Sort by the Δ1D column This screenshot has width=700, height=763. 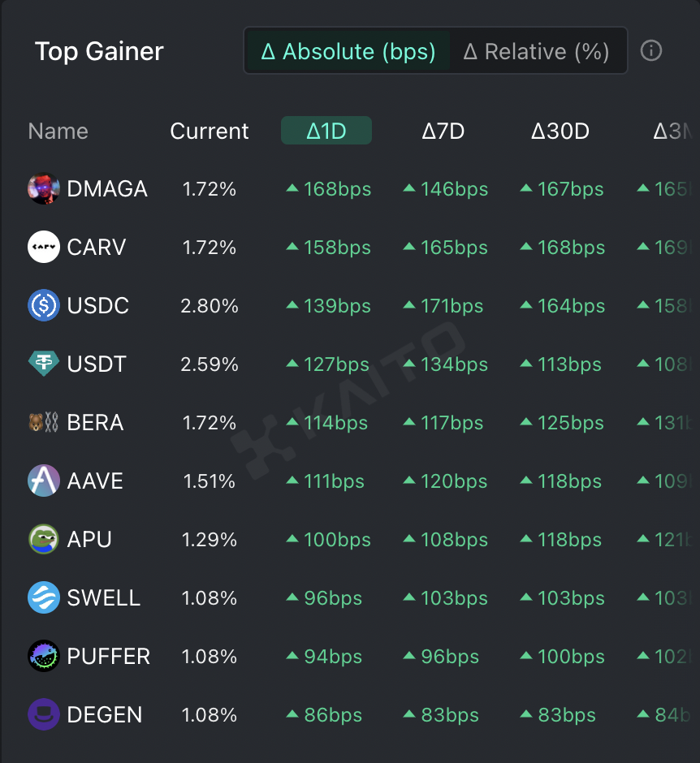tap(326, 131)
